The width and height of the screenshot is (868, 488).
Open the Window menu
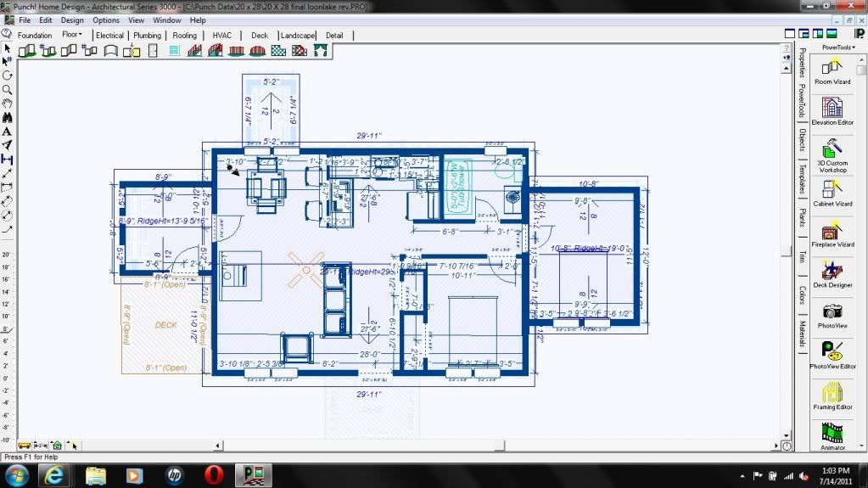pos(166,20)
